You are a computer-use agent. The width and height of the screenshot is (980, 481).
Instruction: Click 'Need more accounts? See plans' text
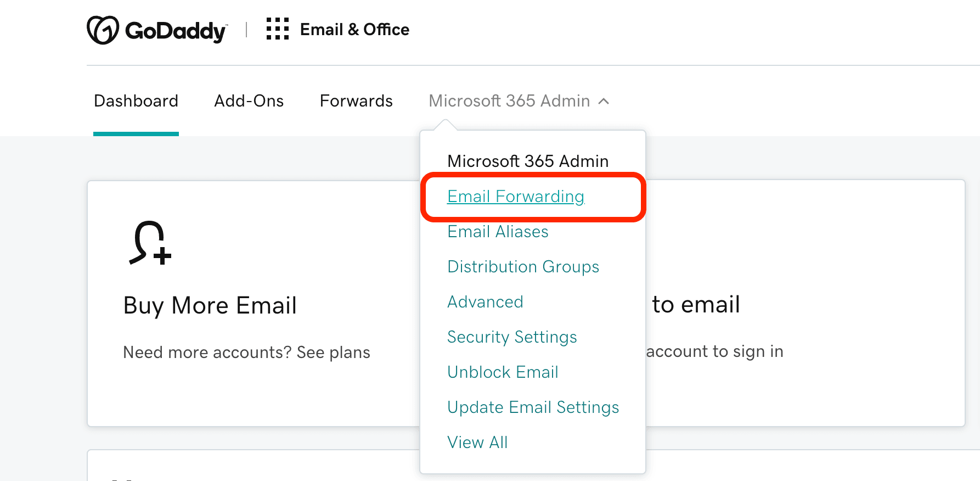tap(246, 353)
